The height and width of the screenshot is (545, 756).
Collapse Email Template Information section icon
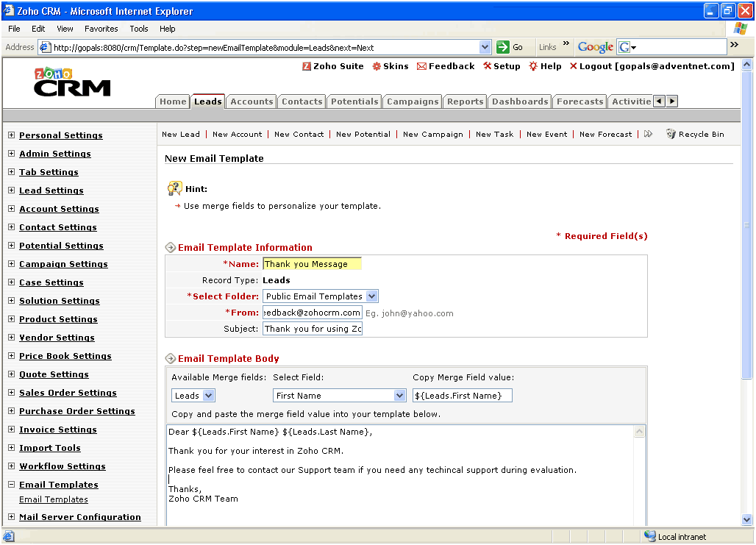click(170, 248)
